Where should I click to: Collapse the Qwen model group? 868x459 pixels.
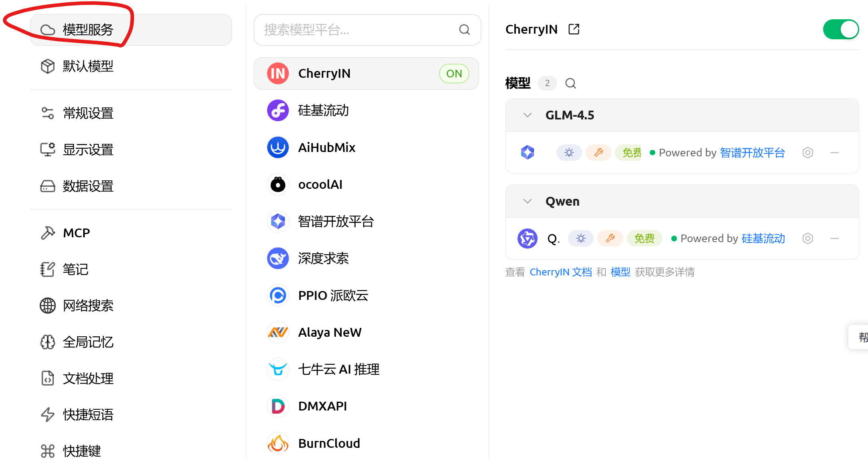click(x=528, y=201)
